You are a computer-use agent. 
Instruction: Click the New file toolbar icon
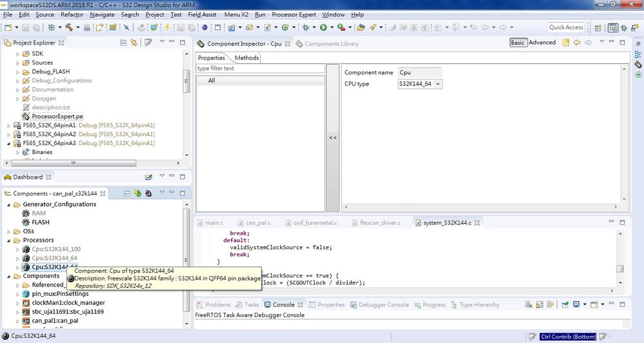tap(8, 28)
